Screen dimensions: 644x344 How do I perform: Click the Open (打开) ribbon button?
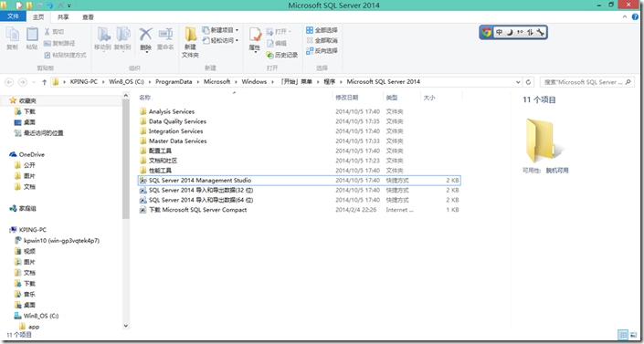(279, 32)
